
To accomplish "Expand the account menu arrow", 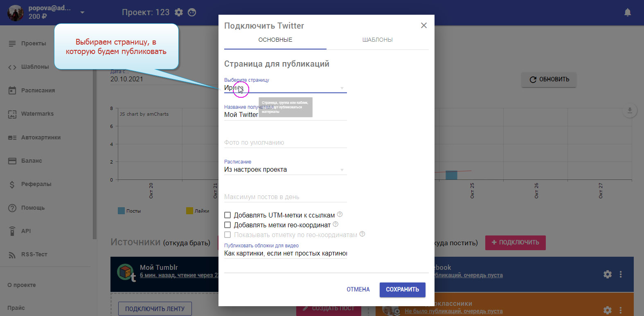I will [82, 13].
